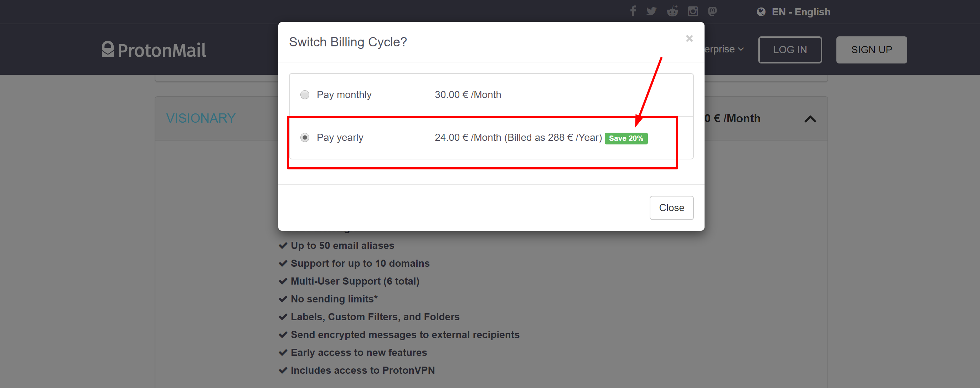Expand the Enterprise menu dropdown
Screen dimensions: 980x388
pyautogui.click(x=724, y=49)
